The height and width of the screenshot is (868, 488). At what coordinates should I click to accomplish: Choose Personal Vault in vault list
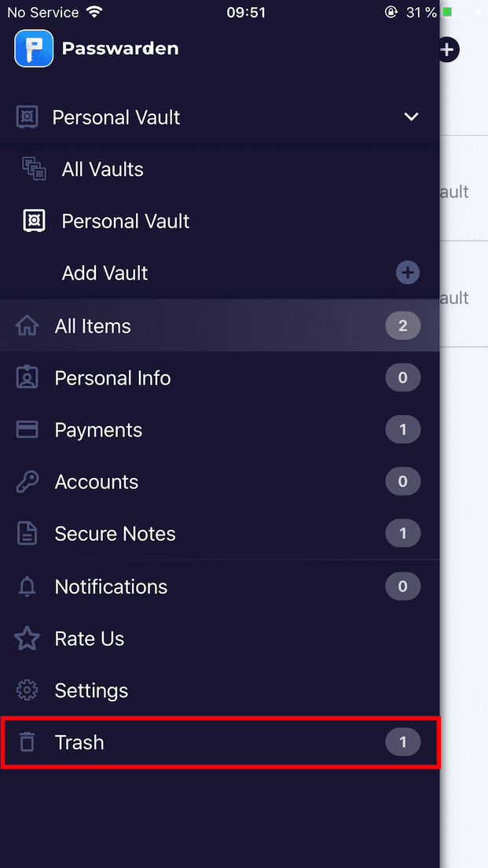pos(126,221)
